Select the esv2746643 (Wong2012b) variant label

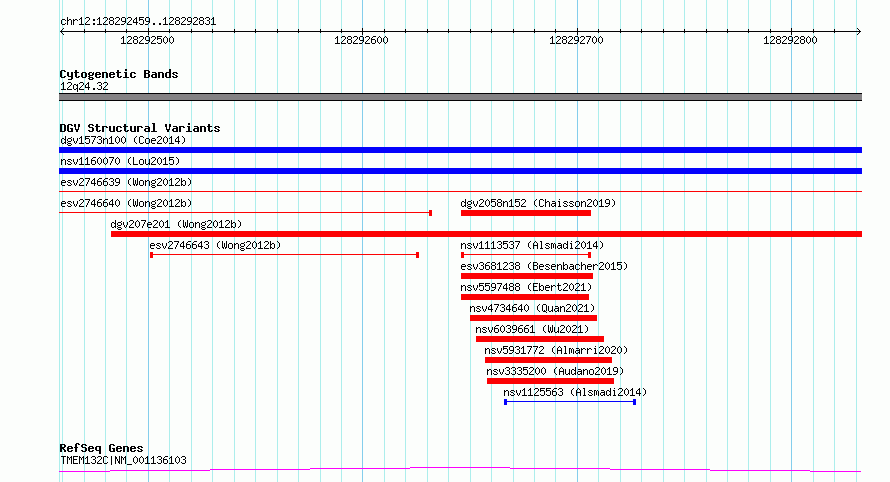point(215,245)
